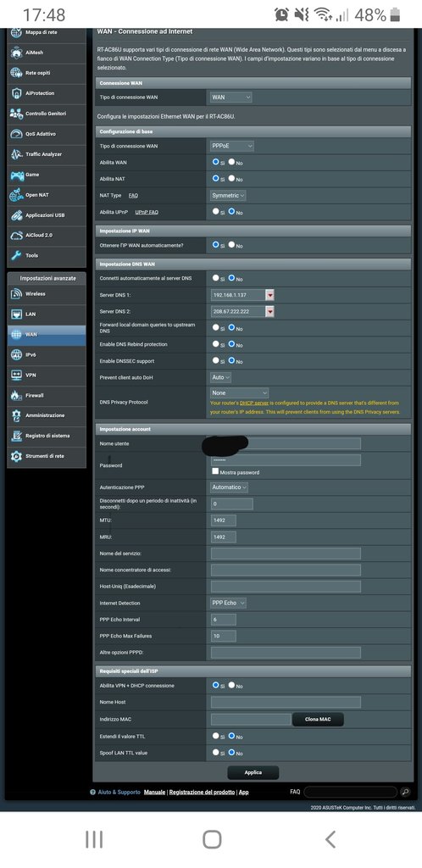Screen dimensions: 422x868
Task: Select Si for Abilita UPnP
Action: click(x=216, y=211)
